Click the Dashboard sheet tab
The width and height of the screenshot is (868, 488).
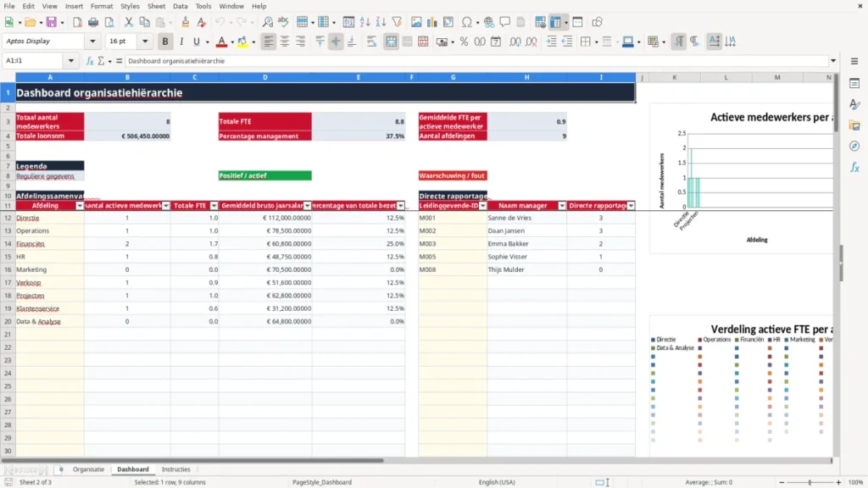click(133, 469)
